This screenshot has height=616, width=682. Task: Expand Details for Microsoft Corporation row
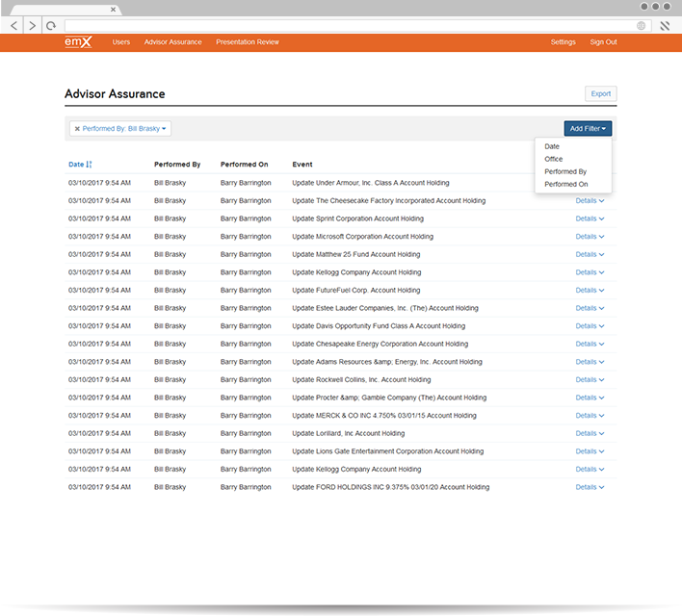coord(590,237)
